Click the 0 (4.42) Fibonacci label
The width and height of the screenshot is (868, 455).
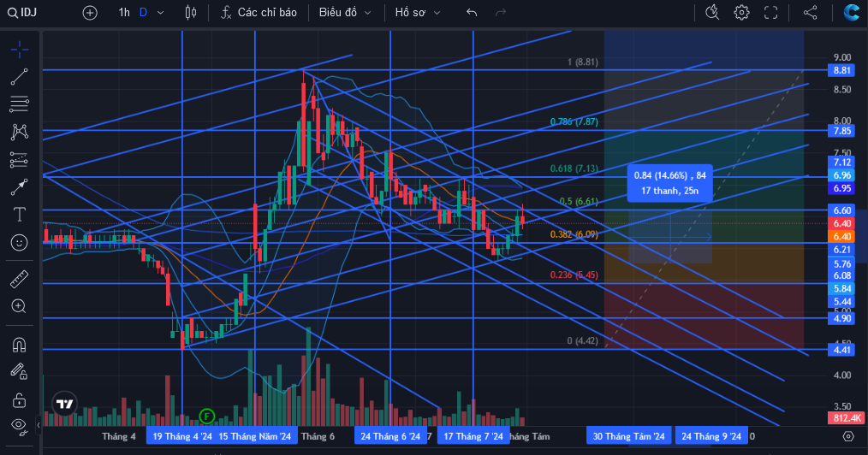point(582,340)
